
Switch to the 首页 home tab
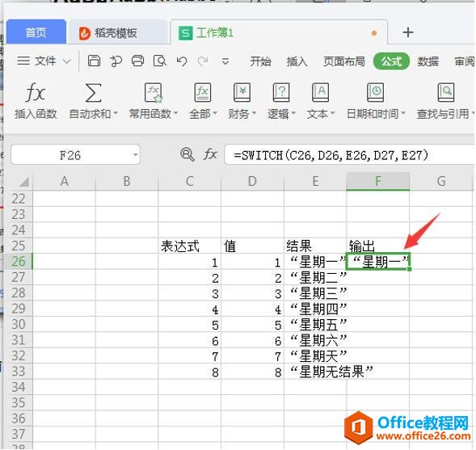click(x=36, y=32)
